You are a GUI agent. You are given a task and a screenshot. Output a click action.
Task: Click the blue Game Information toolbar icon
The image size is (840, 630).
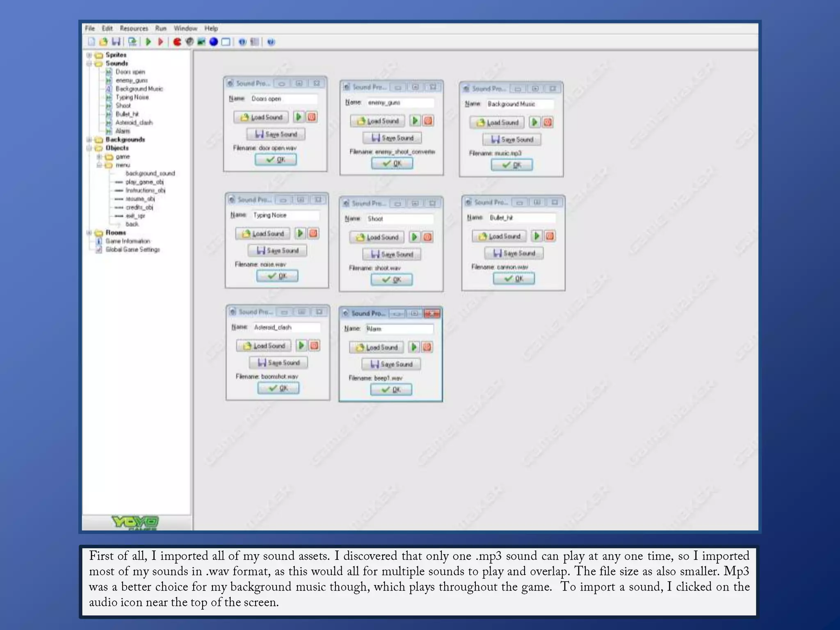pos(242,42)
